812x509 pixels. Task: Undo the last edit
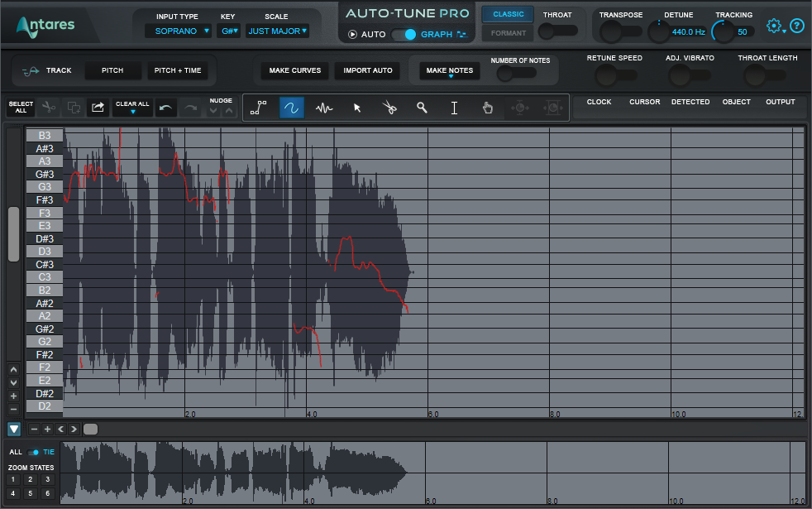click(x=165, y=108)
